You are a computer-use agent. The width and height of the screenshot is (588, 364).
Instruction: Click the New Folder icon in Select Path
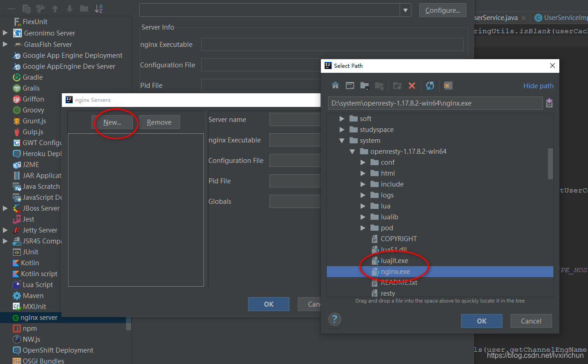(397, 86)
